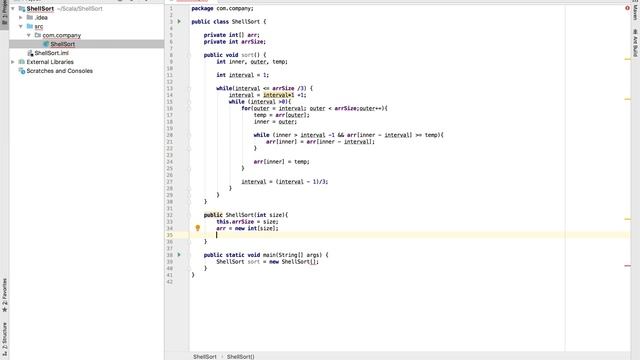Click the red error stripe mark near line 39
640x360 pixels.
(x=627, y=266)
